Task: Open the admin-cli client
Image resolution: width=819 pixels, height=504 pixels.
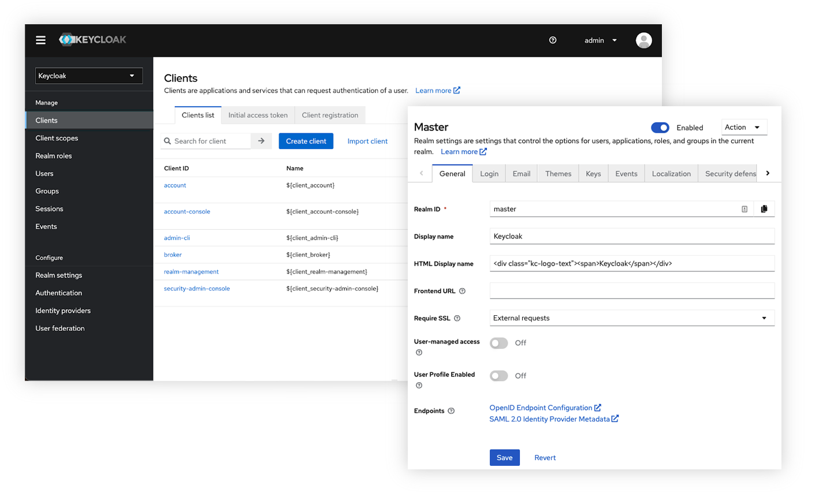Action: pyautogui.click(x=177, y=238)
